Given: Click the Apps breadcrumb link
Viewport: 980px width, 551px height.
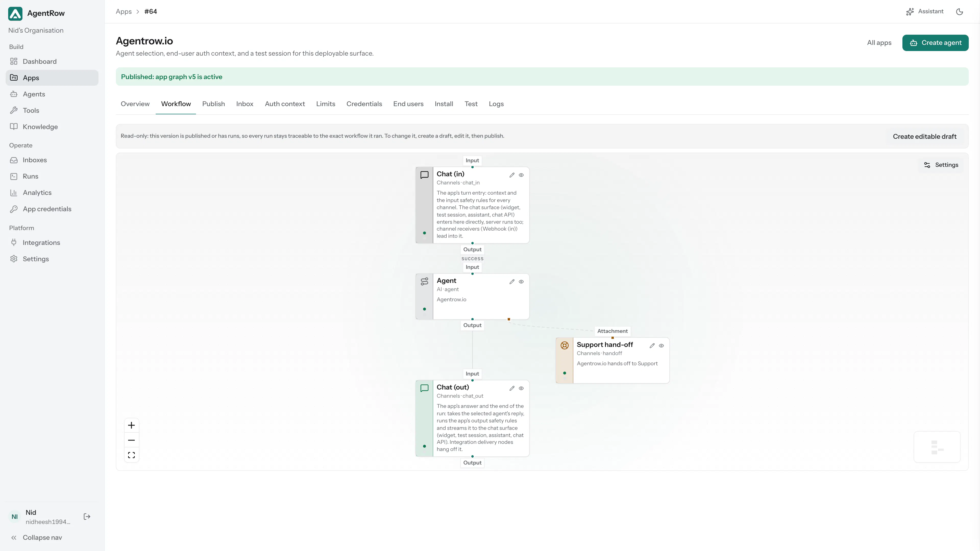Looking at the screenshot, I should [124, 11].
